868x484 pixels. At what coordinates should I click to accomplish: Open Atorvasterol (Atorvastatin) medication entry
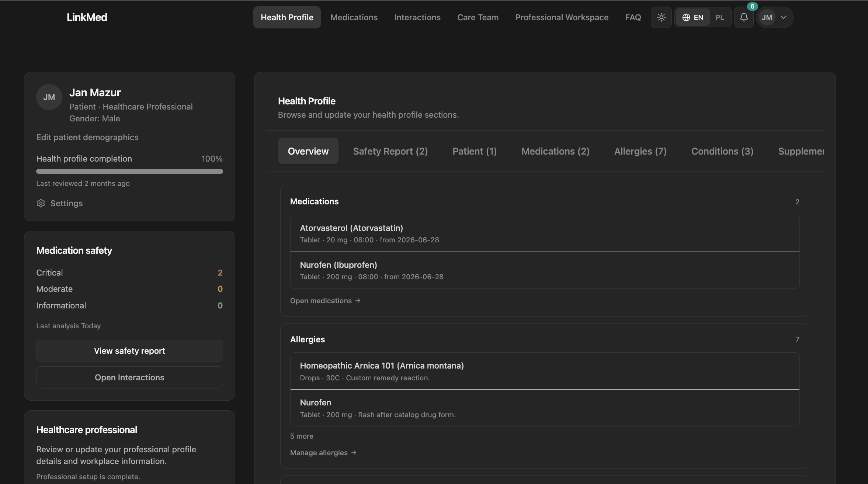pyautogui.click(x=545, y=234)
